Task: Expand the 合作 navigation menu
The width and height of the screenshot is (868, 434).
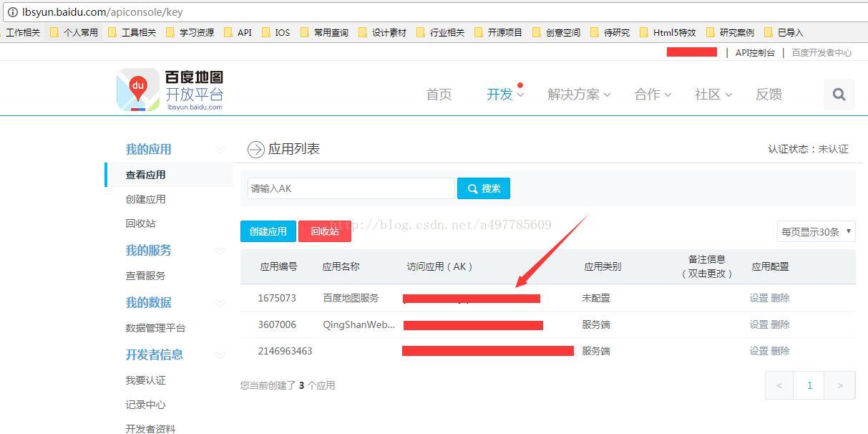Action: tap(653, 94)
